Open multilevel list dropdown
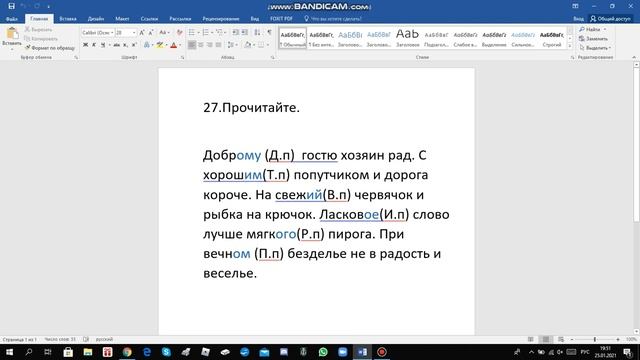 click(225, 33)
